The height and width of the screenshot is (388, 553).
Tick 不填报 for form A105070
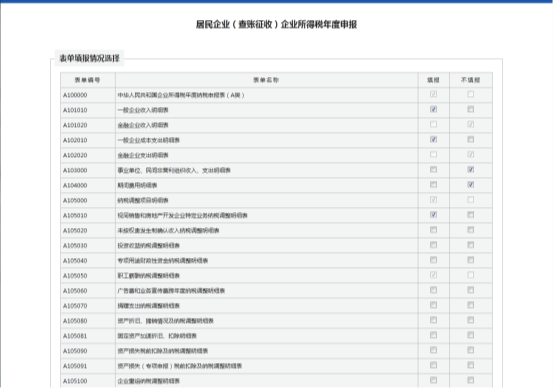point(470,305)
